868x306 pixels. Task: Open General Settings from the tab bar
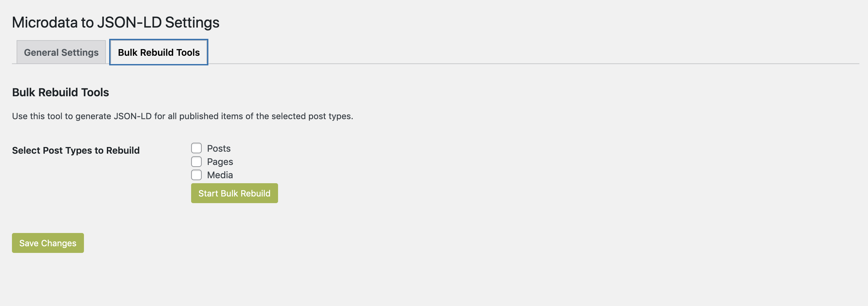point(61,52)
